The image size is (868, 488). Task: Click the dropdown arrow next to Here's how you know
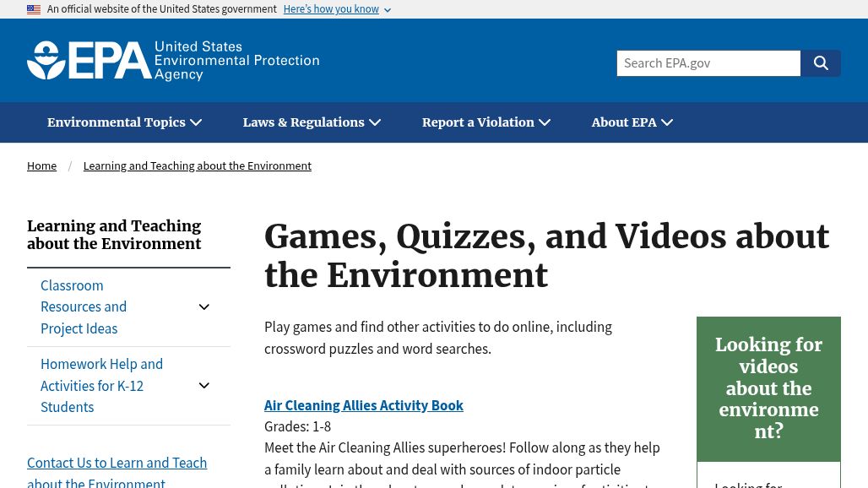[387, 9]
